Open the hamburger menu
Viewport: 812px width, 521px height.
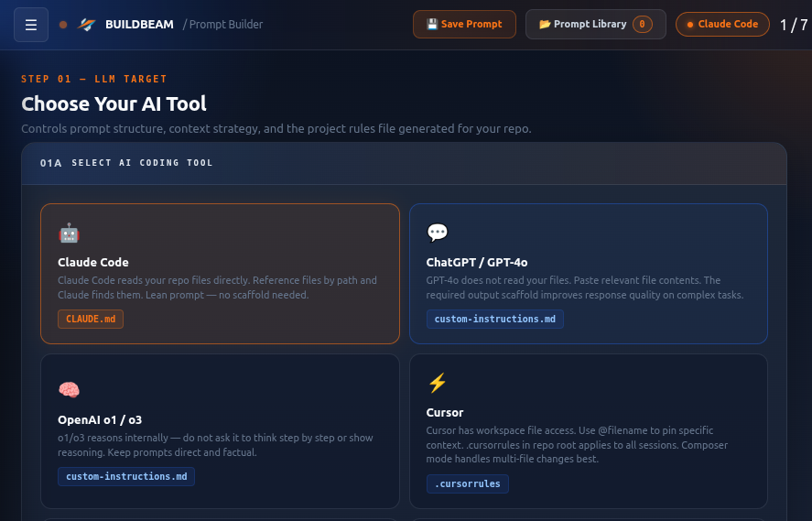(x=31, y=25)
